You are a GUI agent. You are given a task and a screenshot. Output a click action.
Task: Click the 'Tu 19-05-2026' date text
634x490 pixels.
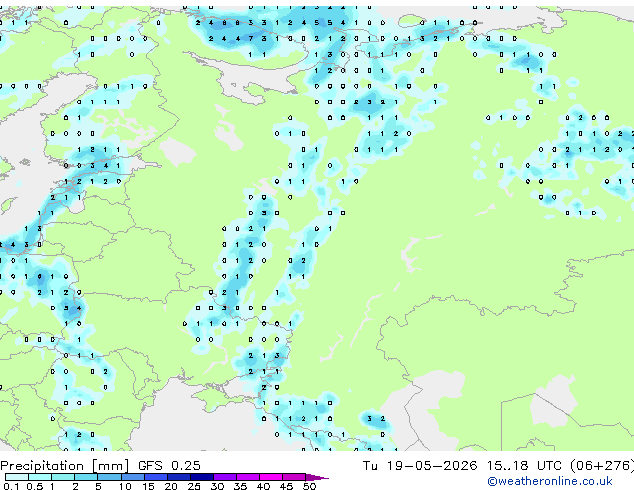tap(420, 466)
